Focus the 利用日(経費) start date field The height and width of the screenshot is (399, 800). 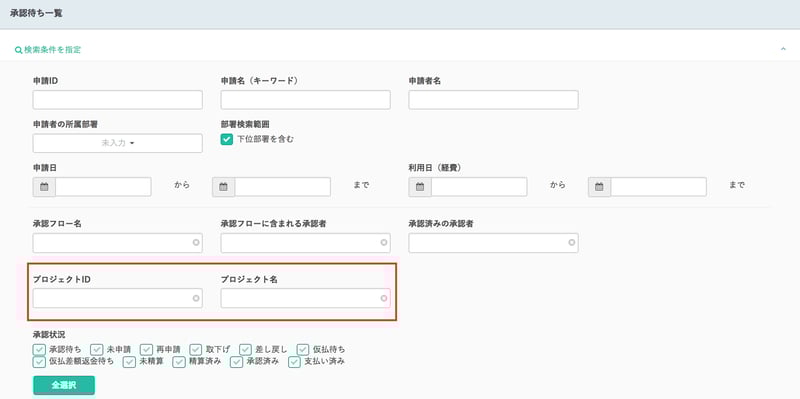tap(479, 187)
